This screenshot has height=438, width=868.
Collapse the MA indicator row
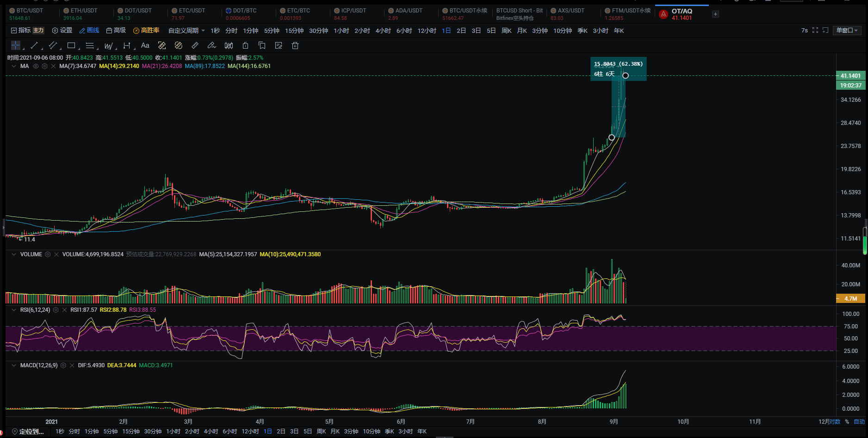13,66
